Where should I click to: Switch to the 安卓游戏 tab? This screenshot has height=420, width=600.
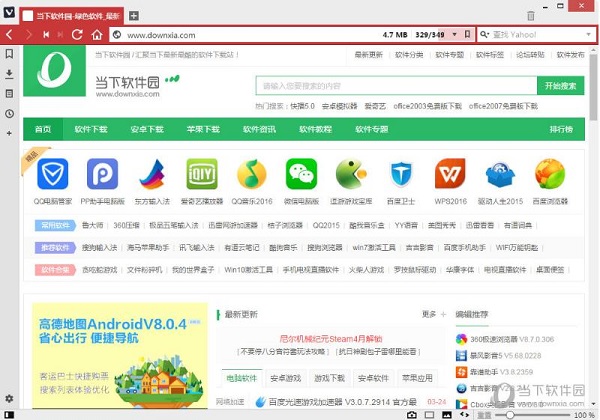[285, 378]
